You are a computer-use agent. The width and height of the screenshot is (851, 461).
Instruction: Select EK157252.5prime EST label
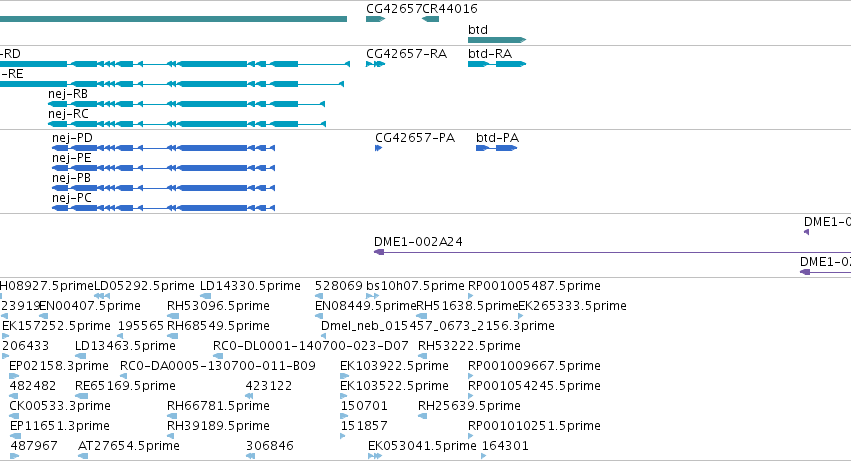(x=56, y=326)
